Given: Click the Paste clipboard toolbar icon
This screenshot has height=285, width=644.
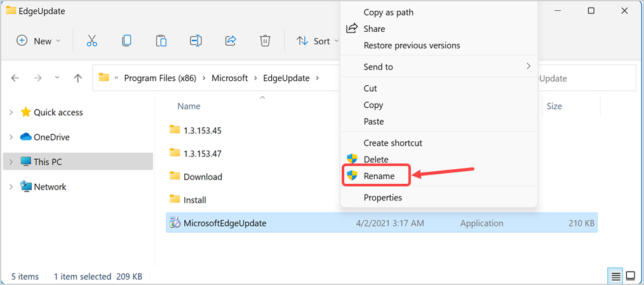Looking at the screenshot, I should [x=161, y=41].
